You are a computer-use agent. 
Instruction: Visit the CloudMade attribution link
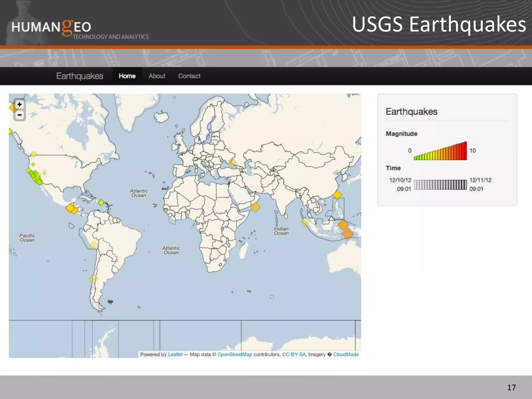click(x=346, y=354)
